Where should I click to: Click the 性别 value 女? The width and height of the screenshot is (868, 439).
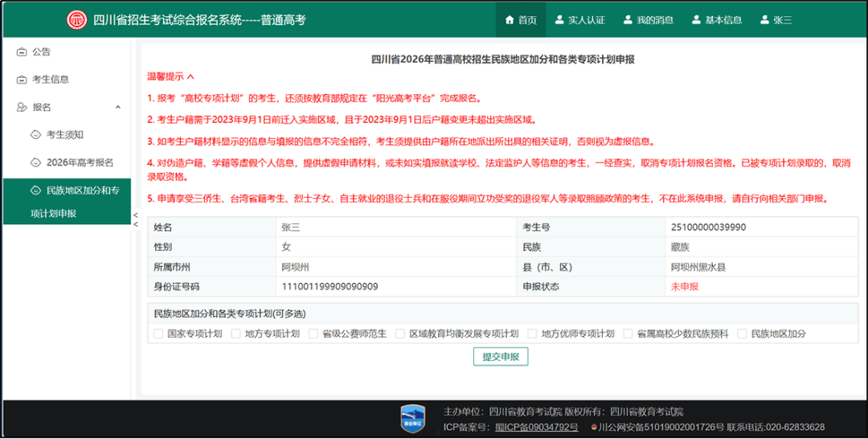286,247
